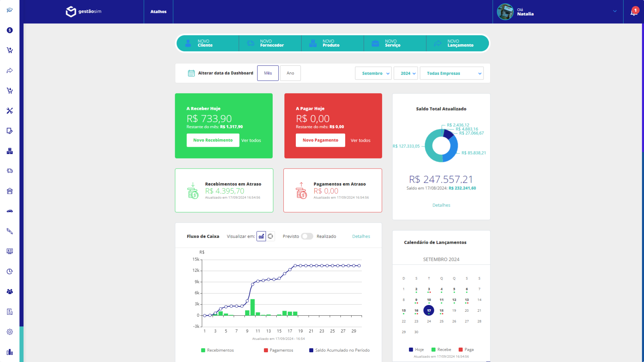
Task: Select day 18 in the calendar
Action: [x=441, y=311]
